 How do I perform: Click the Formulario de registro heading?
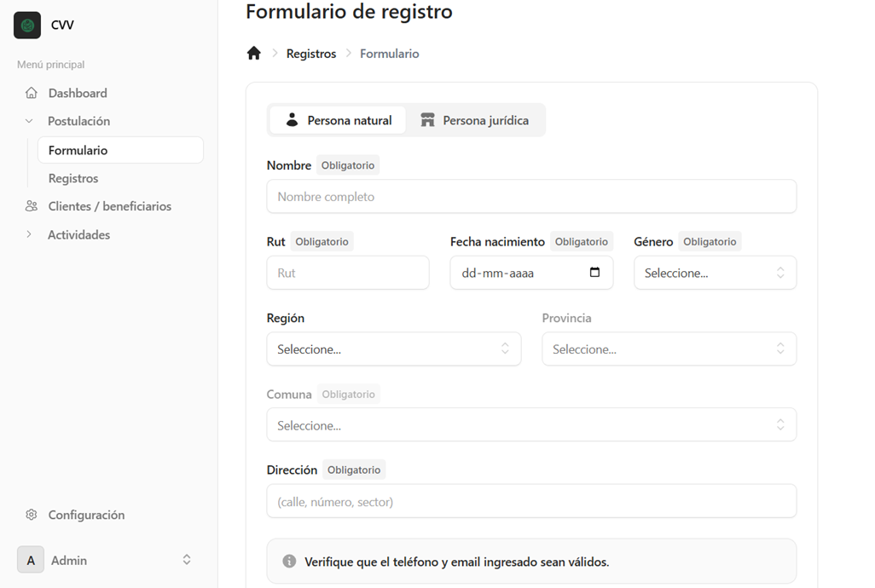pos(349,11)
